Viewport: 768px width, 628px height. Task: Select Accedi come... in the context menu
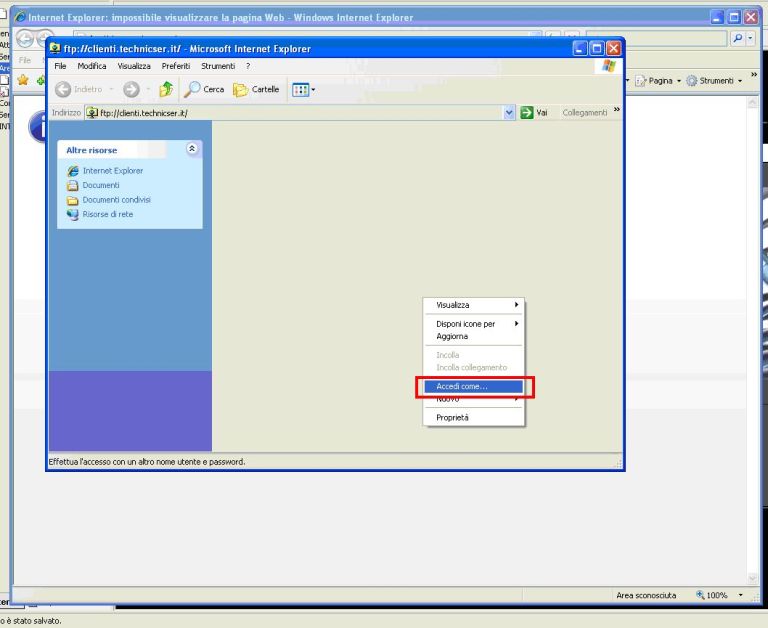pyautogui.click(x=474, y=386)
